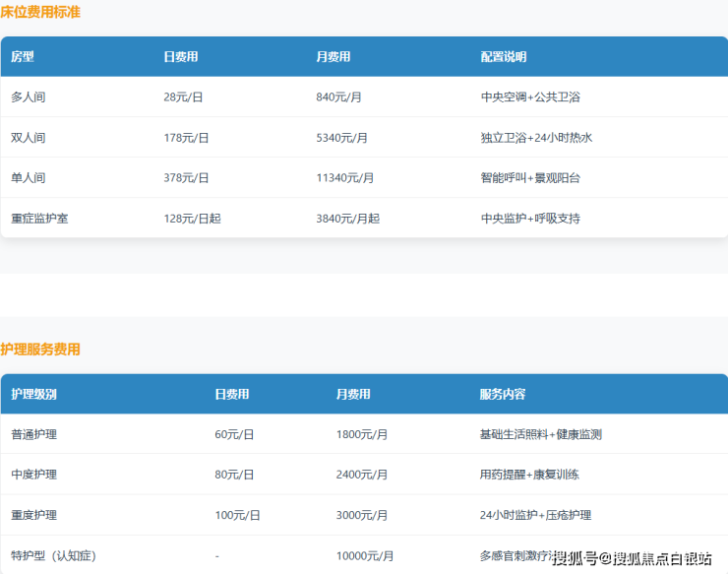Select the 双人间 row label

click(29, 138)
